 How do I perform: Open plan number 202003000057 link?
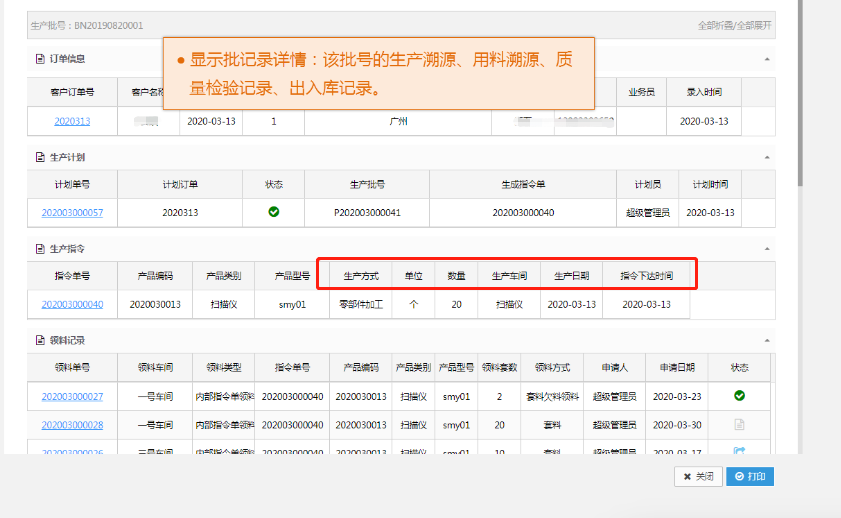72,212
